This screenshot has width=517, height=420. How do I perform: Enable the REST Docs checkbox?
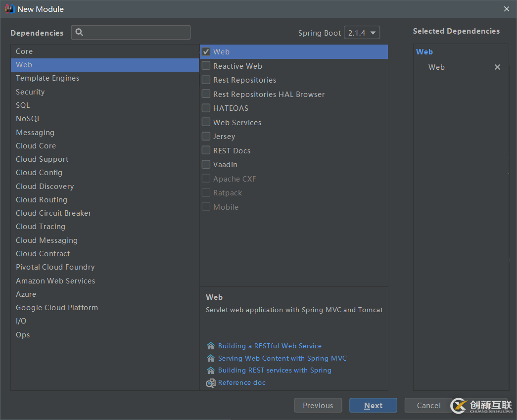tap(206, 150)
